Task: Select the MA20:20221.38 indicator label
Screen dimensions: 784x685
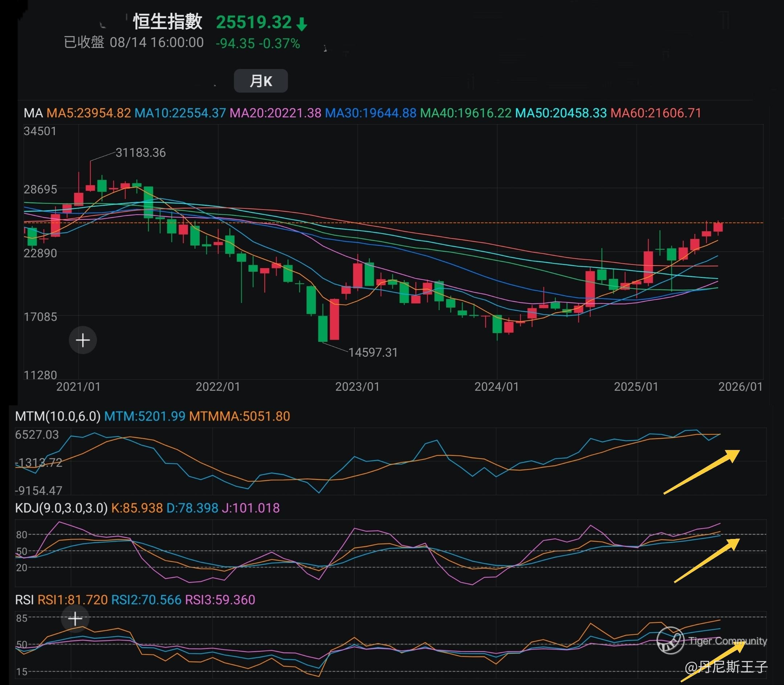Action: 275,113
